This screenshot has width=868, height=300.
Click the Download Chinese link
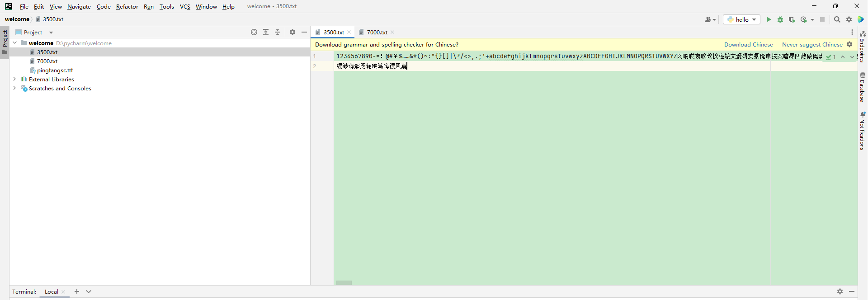click(748, 44)
